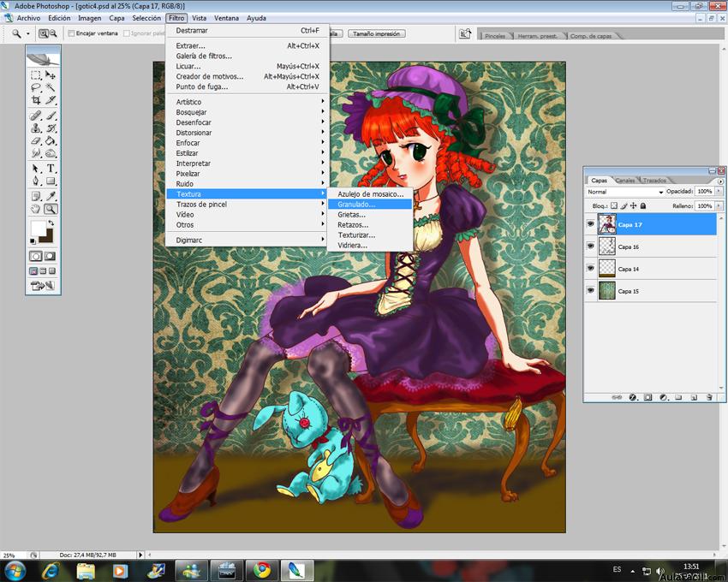Select the Magic Wand tool
This screenshot has height=582, width=728.
51,87
